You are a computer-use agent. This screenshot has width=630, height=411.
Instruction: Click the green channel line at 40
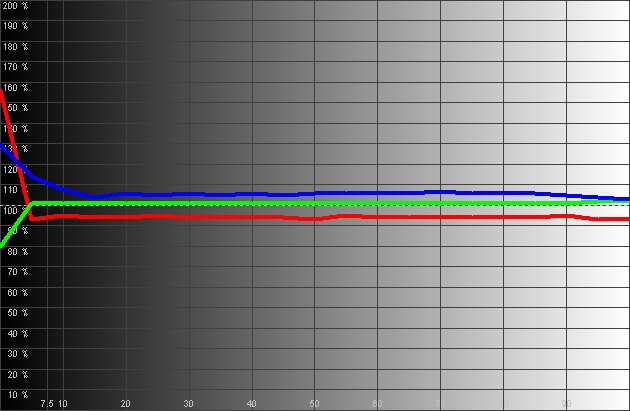252,204
